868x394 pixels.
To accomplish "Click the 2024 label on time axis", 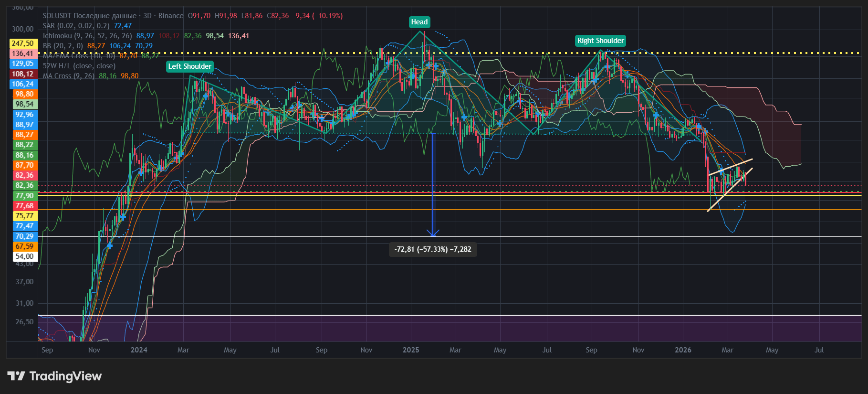I will tap(139, 350).
